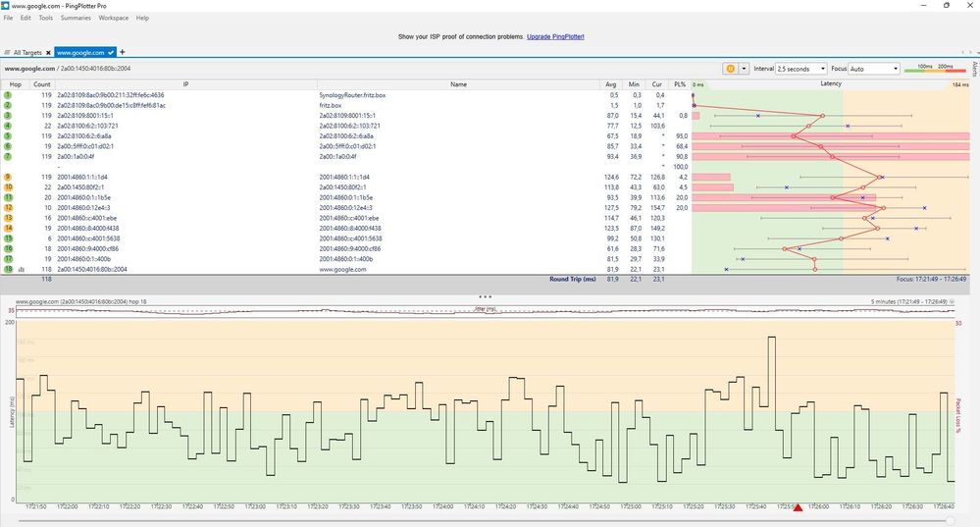Click the Jitter (ms) graph strip

tap(485, 311)
